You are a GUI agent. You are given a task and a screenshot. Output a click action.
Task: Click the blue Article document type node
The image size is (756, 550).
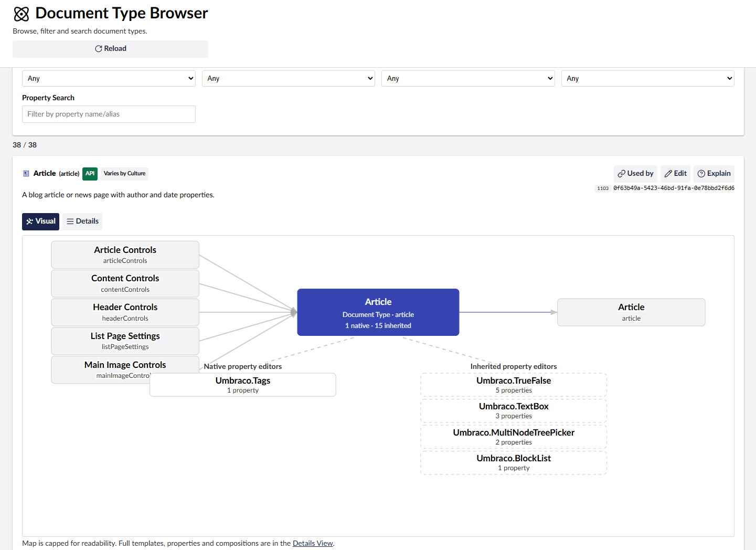coord(378,312)
